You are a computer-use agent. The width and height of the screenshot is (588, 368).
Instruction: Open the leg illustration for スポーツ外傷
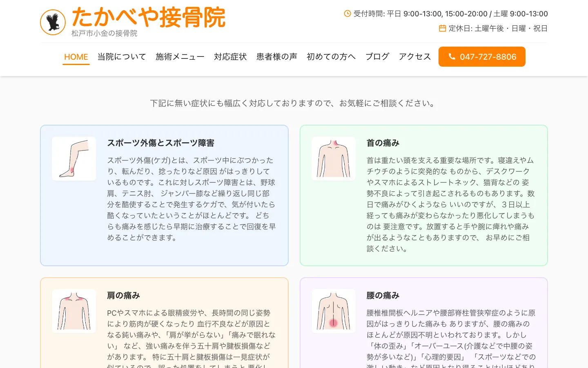pyautogui.click(x=74, y=159)
